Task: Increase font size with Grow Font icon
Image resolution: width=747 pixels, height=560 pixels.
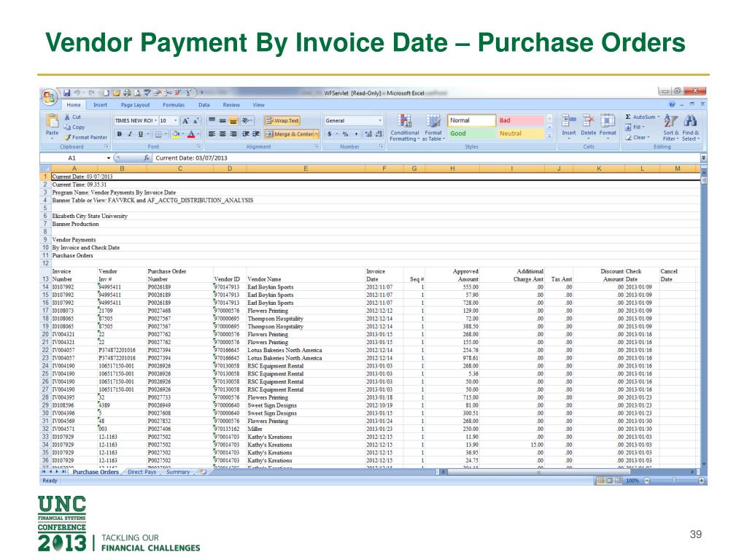Action: pyautogui.click(x=186, y=121)
